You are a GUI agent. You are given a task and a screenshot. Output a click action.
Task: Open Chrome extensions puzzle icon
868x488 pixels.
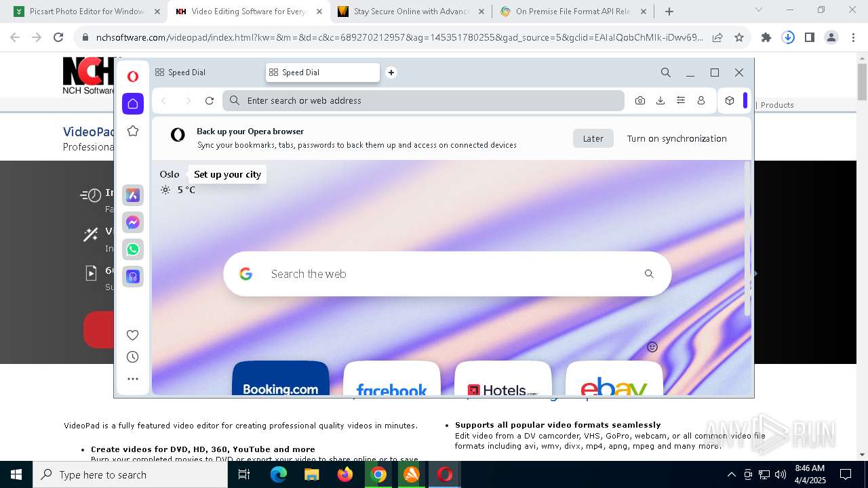[x=766, y=38]
